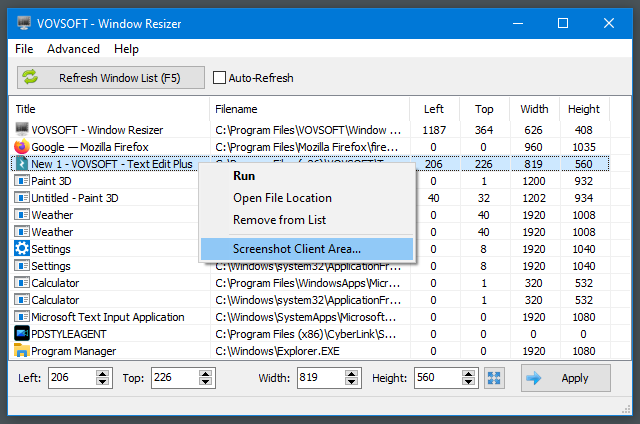This screenshot has width=640, height=424.
Task: Select the Google — Mozilla Firefox row title
Action: [90, 147]
